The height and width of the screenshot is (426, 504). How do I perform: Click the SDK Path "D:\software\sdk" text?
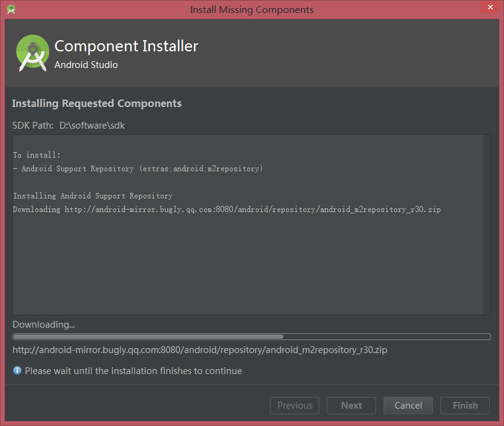click(x=92, y=125)
